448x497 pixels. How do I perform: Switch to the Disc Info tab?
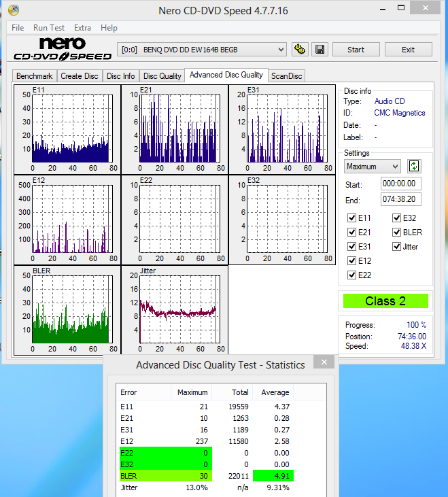pos(121,76)
